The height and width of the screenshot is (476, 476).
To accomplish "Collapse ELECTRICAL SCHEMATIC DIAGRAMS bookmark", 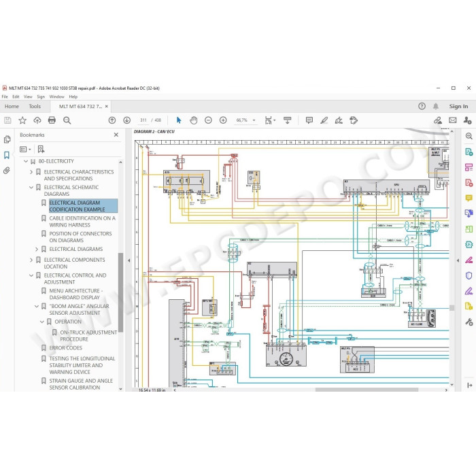I will (x=31, y=187).
